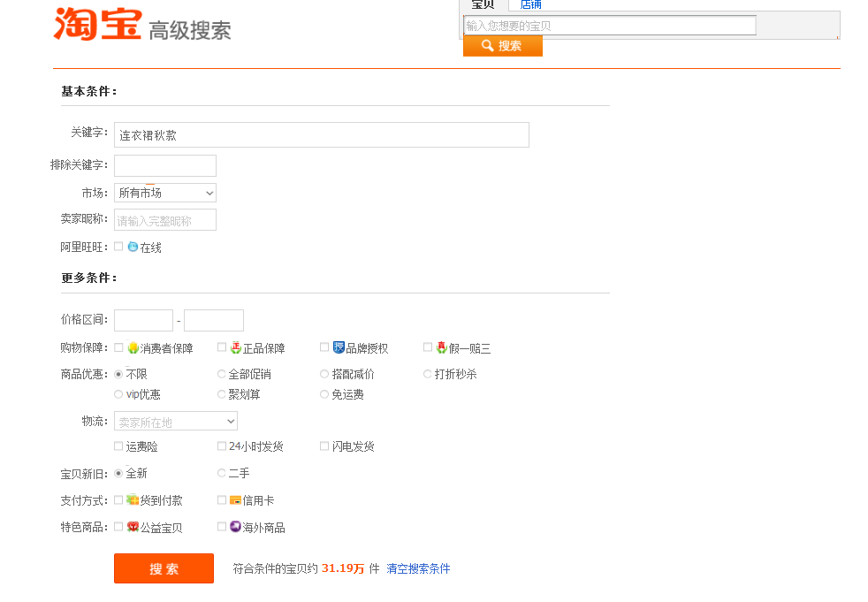Click the genuine product guarantee icon
The height and width of the screenshot is (602, 868).
coord(236,347)
